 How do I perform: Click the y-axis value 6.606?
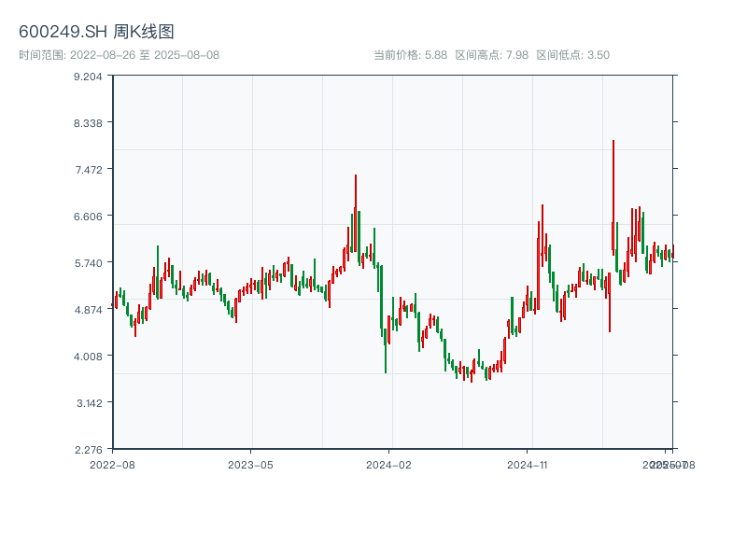88,217
